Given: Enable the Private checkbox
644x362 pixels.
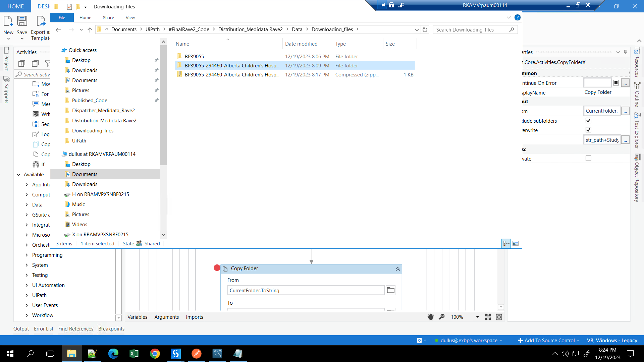Looking at the screenshot, I should tap(588, 159).
